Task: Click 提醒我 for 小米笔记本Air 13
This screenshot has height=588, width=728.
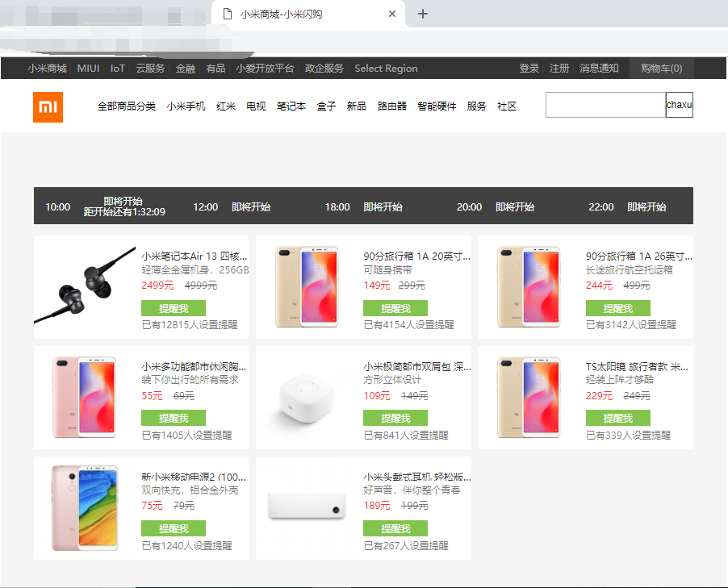Action: pyautogui.click(x=174, y=308)
